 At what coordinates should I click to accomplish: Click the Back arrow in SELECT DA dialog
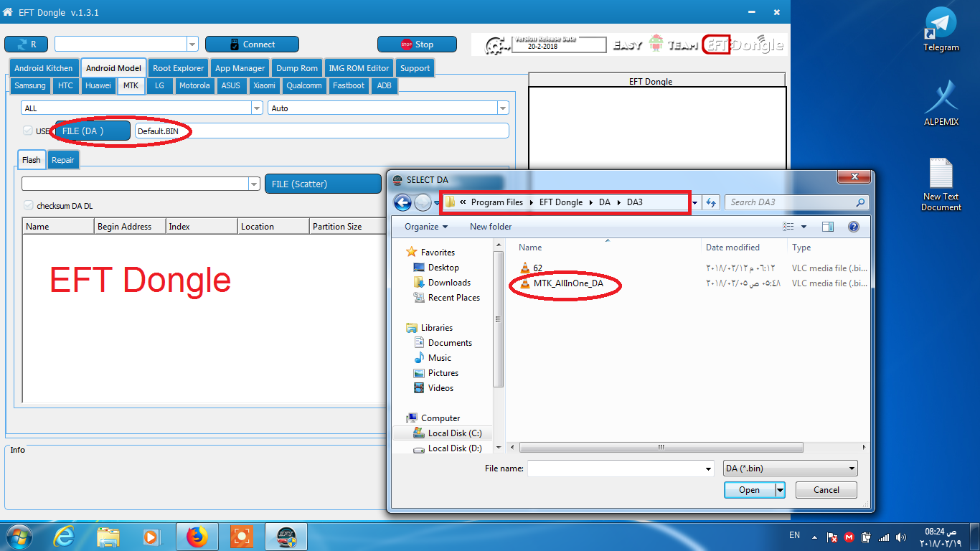click(403, 202)
